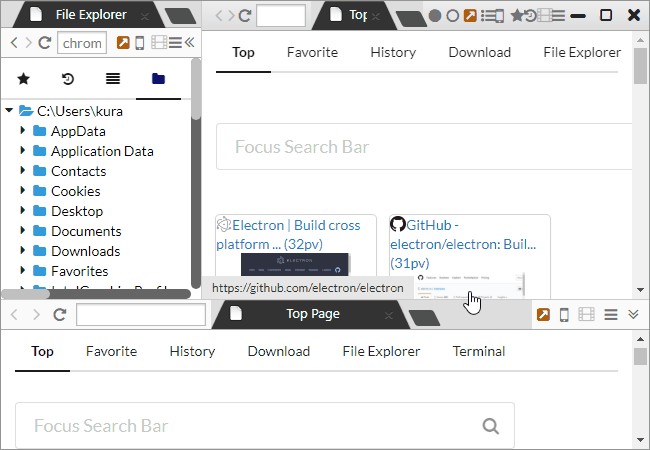Expand the Documents folder arrow
650x450 pixels.
click(x=23, y=230)
